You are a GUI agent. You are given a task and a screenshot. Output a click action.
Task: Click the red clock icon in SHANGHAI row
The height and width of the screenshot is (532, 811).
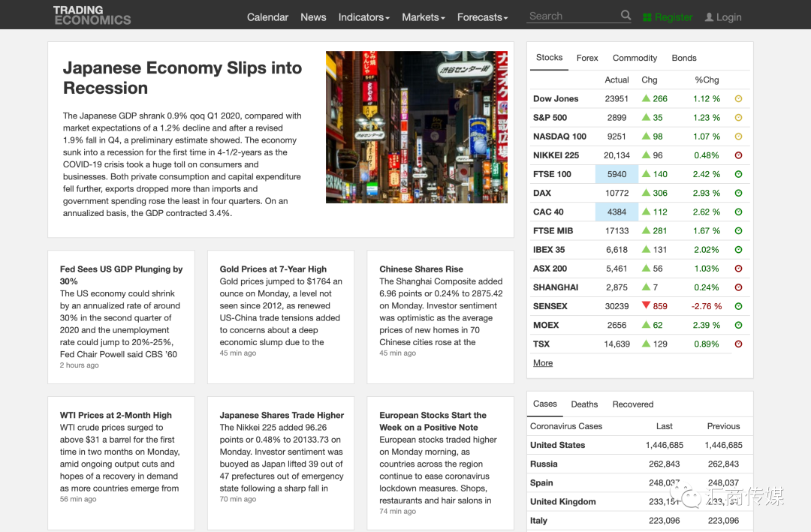[x=739, y=287]
